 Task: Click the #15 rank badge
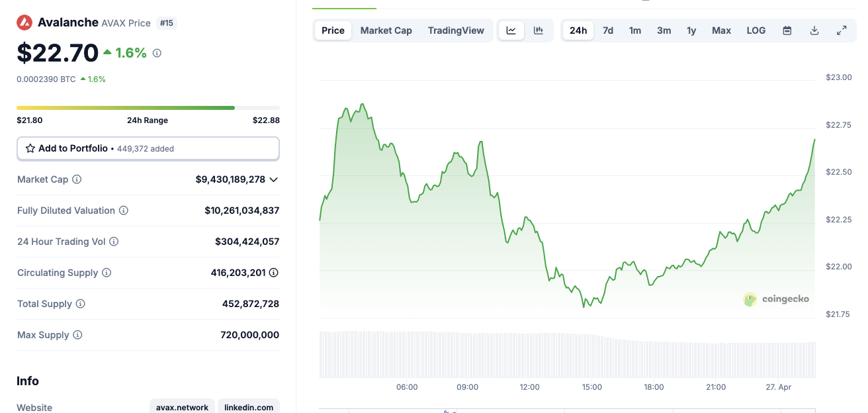(166, 23)
